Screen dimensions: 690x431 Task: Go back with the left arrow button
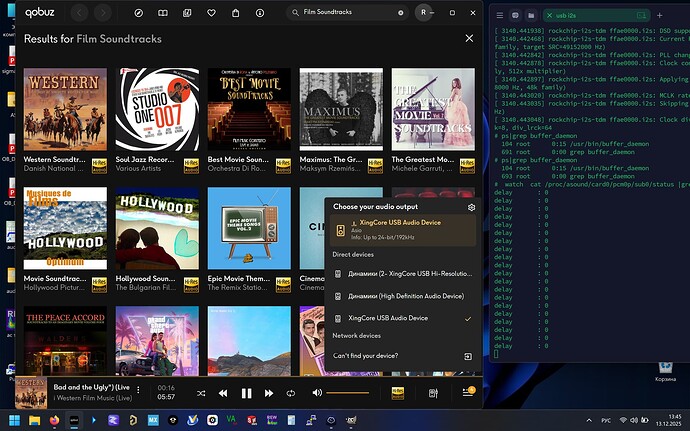[x=80, y=13]
